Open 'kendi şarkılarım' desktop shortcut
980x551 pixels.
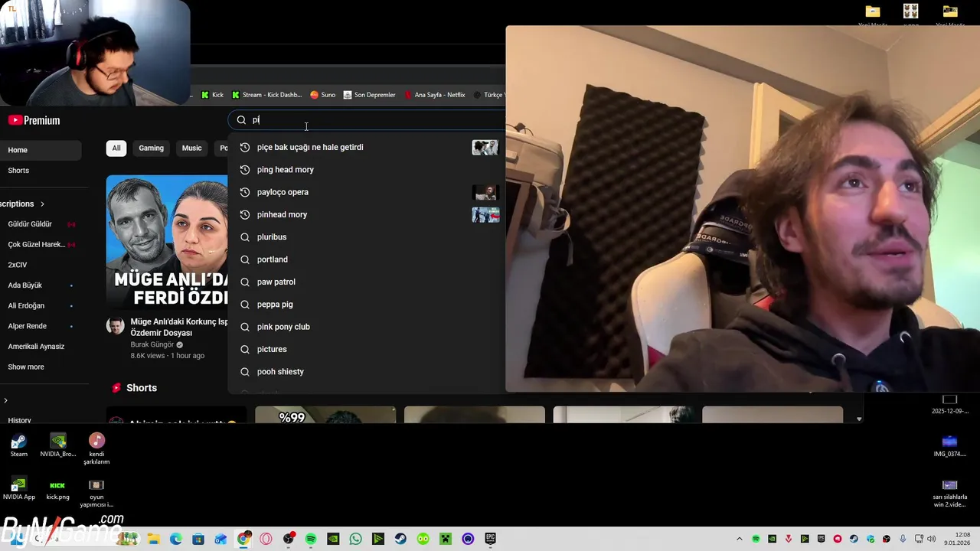tap(96, 449)
